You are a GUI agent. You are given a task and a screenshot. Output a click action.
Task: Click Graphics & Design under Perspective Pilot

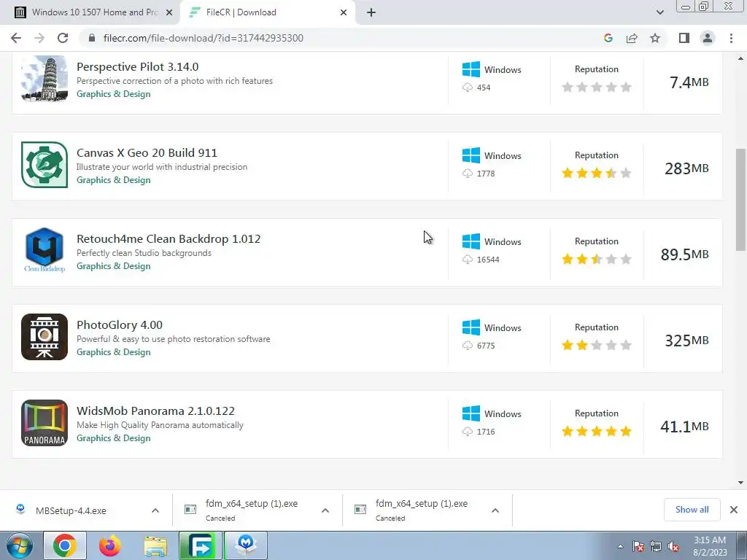click(113, 94)
